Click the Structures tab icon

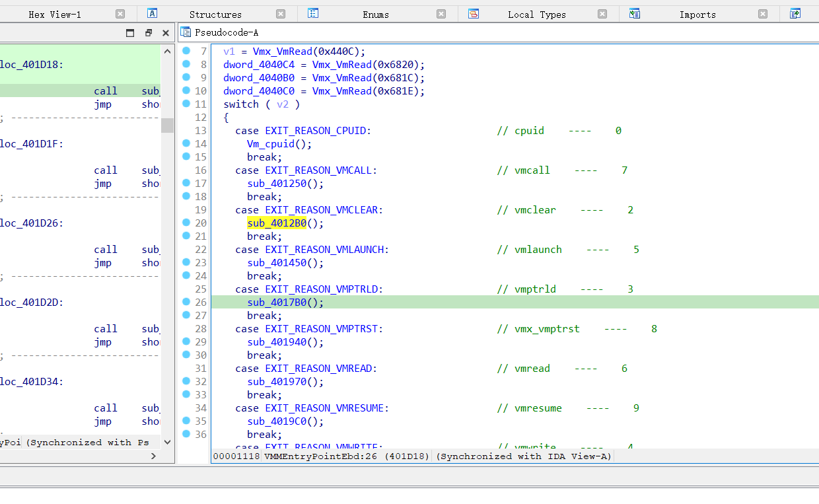(153, 13)
